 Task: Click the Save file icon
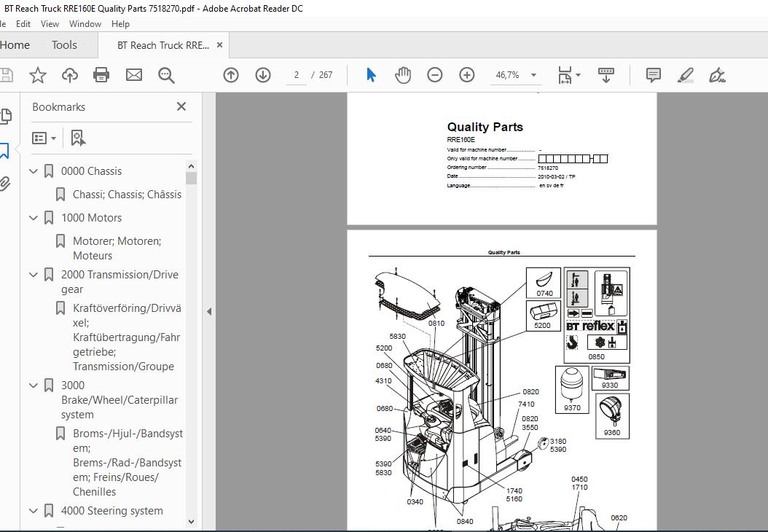pos(6,75)
